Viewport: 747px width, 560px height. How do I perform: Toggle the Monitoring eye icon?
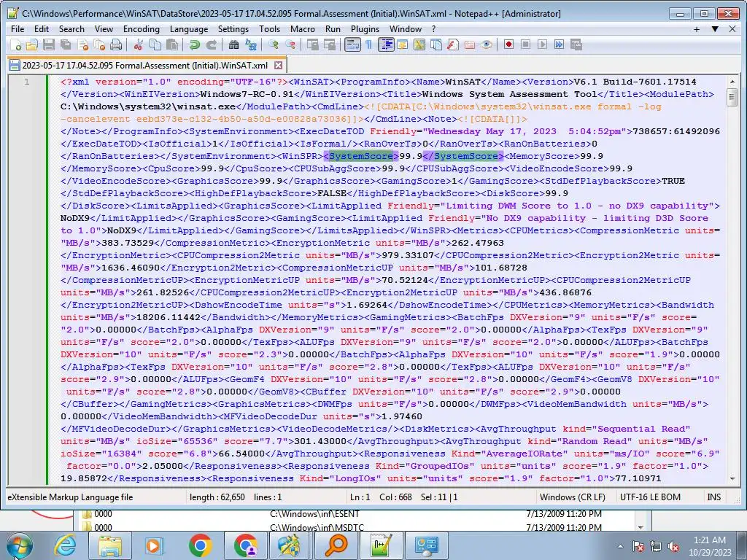pos(487,44)
